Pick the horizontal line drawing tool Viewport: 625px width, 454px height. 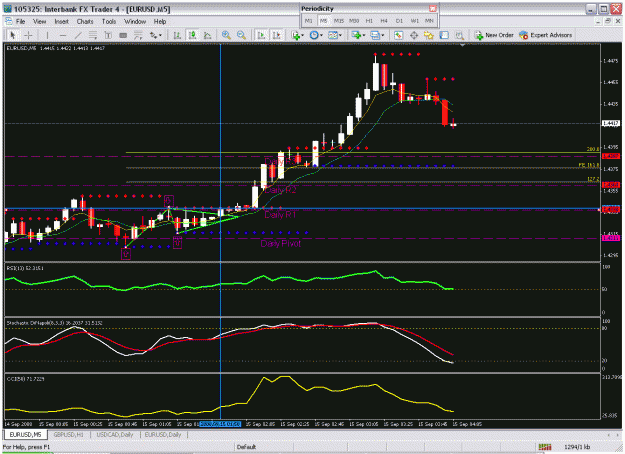[63, 35]
